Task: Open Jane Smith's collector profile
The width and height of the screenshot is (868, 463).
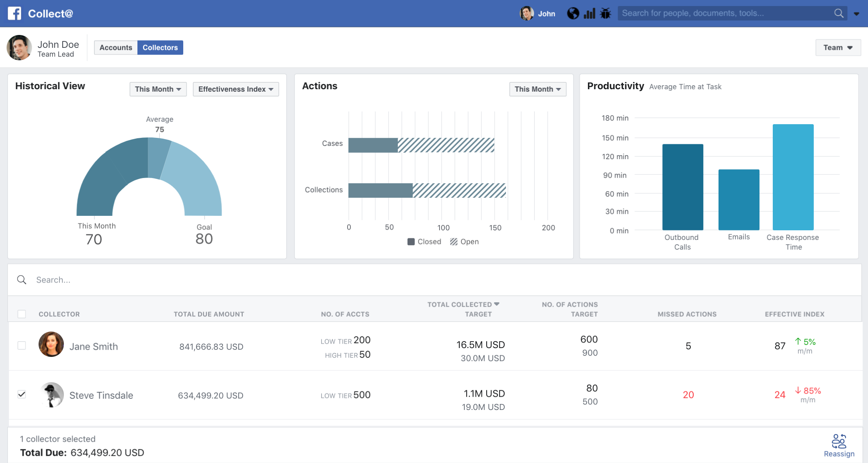Action: 93,346
